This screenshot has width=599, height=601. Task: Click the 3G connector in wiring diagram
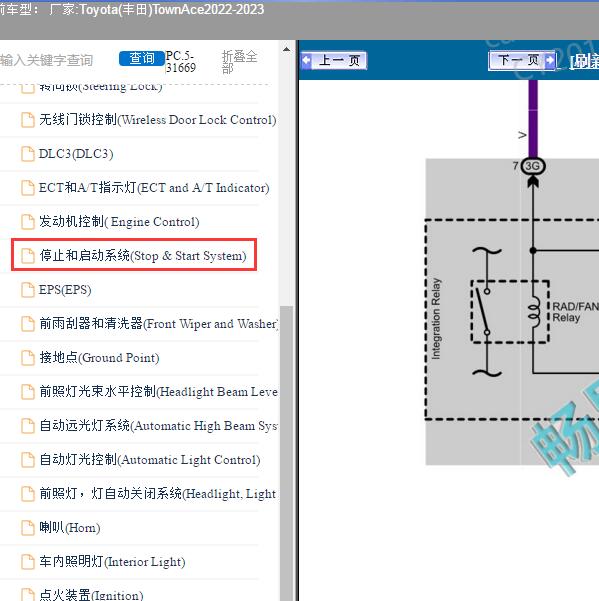[533, 166]
